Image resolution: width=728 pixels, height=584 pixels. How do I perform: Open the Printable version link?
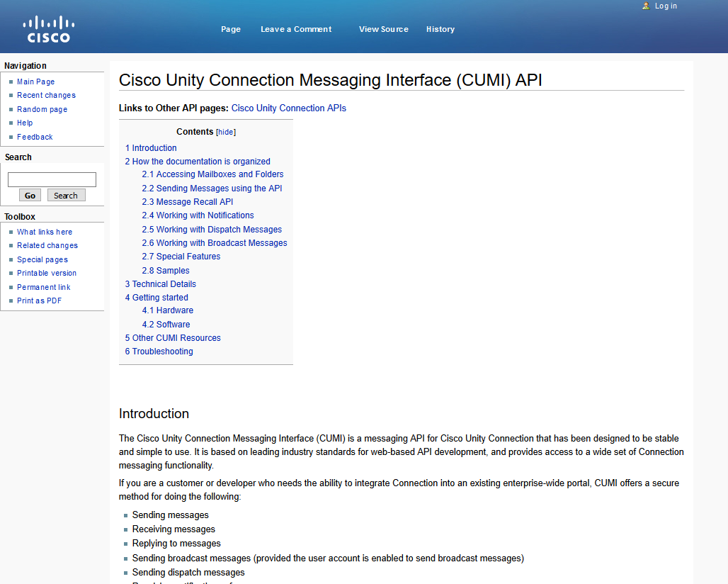pos(47,273)
